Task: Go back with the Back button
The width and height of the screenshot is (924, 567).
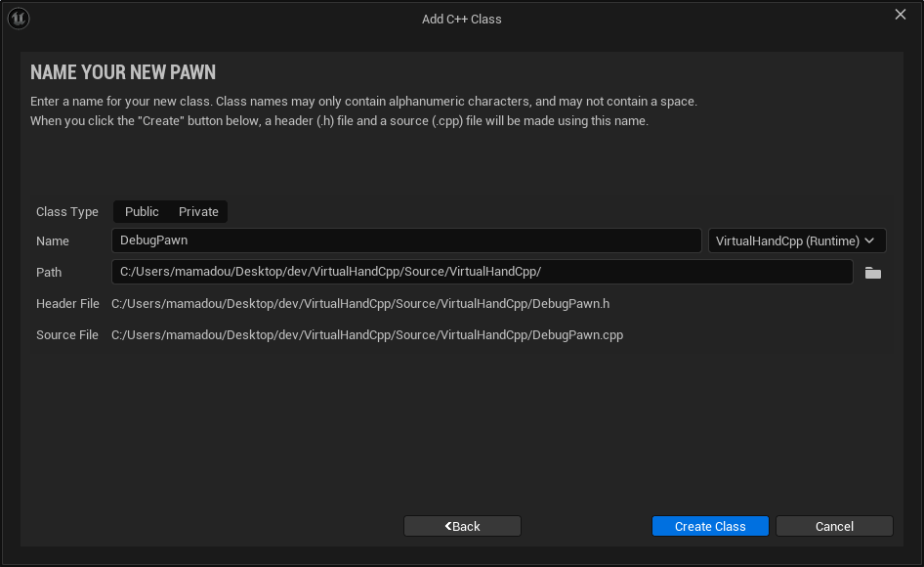Action: tap(462, 526)
